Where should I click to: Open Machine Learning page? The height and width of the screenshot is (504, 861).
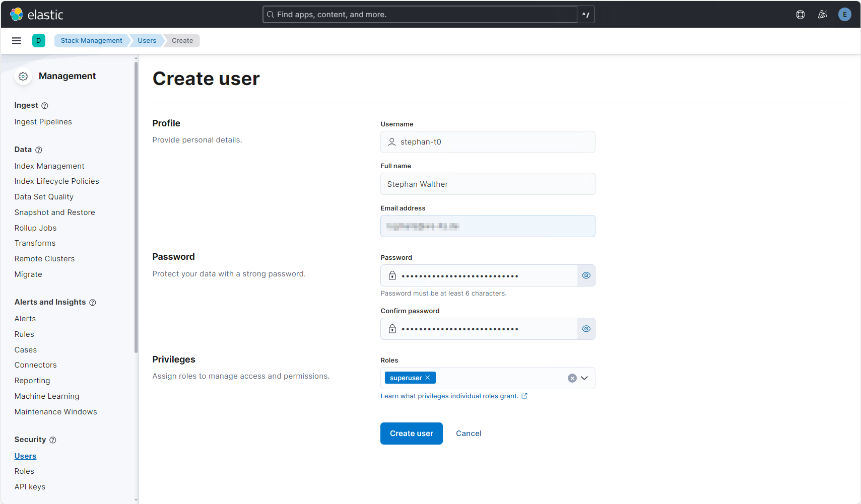pos(47,396)
